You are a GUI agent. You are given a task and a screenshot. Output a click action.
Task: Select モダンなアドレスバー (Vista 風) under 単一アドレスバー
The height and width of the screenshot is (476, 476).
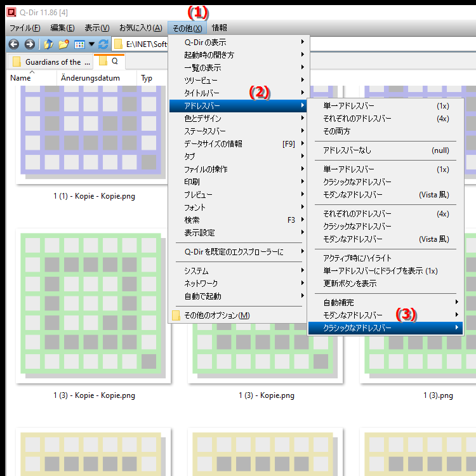pos(385,195)
